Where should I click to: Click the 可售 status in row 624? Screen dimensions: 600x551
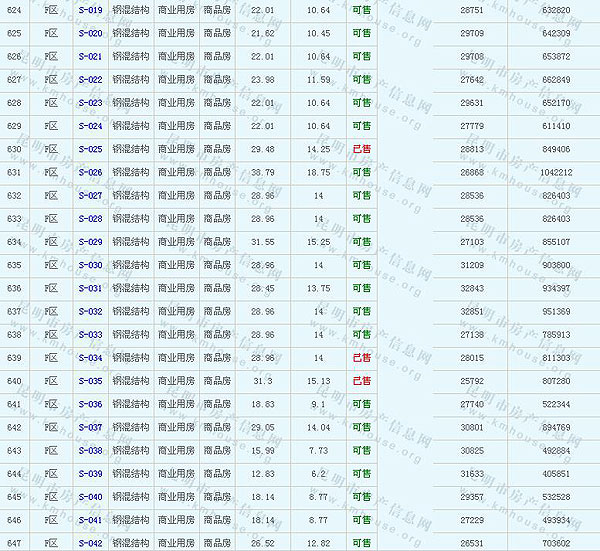coord(361,10)
